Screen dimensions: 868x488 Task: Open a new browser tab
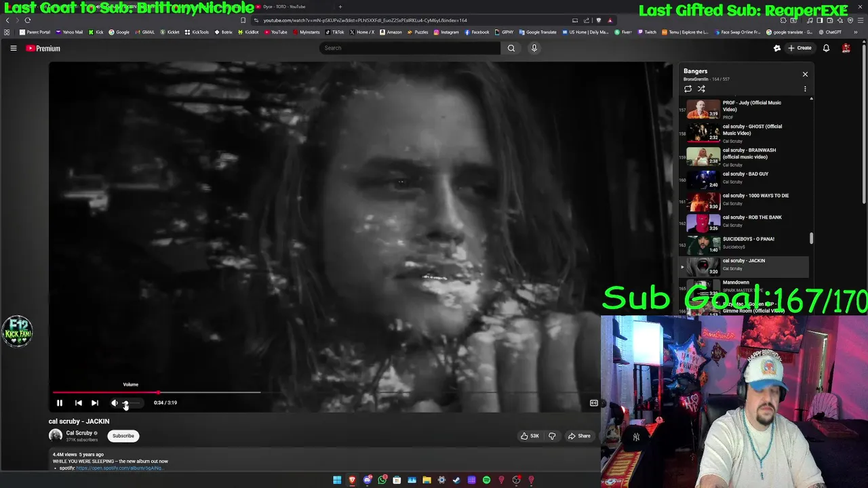tap(340, 7)
